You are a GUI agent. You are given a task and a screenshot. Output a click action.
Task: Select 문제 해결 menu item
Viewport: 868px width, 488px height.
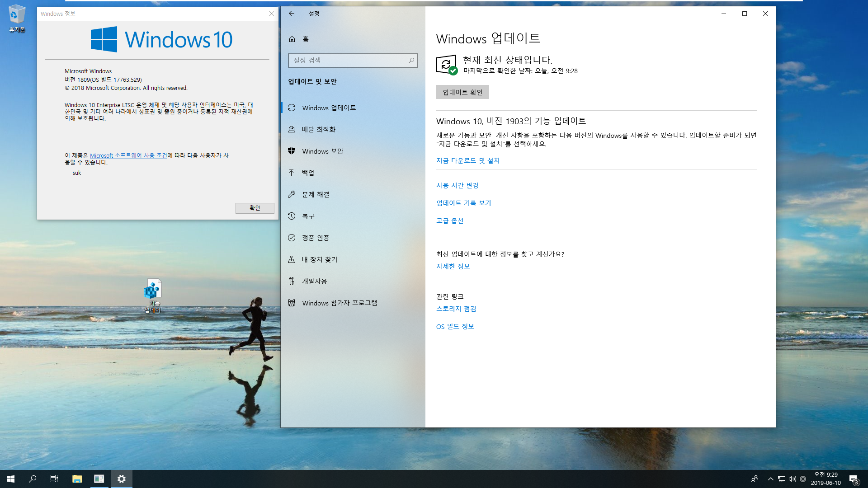coord(353,194)
